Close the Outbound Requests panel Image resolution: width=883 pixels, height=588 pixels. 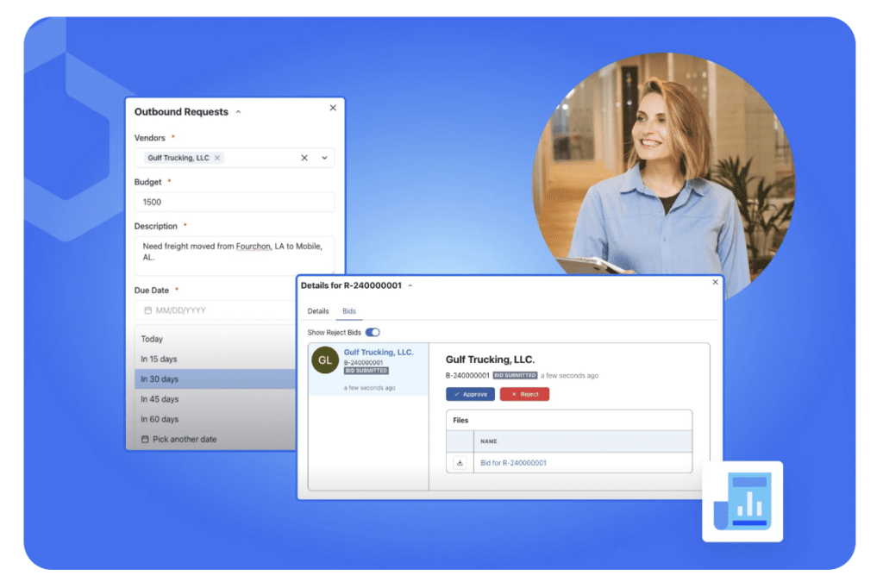(333, 108)
